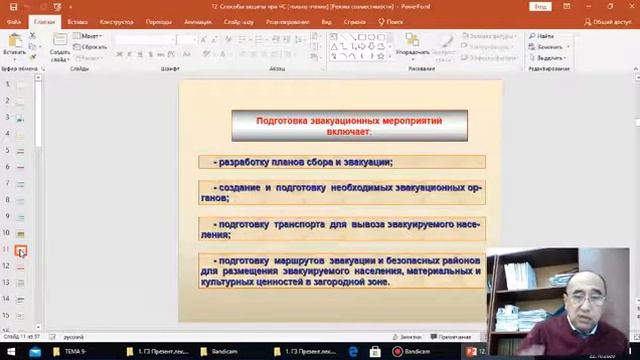Click the sign-in (Вход) button

[540, 7]
